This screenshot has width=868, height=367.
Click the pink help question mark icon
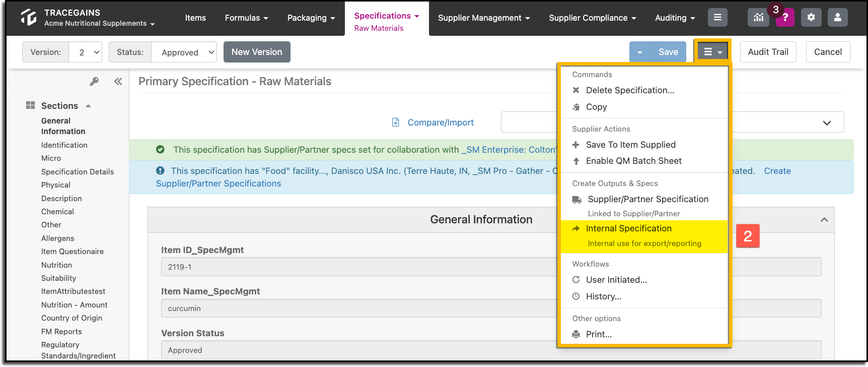coord(785,18)
